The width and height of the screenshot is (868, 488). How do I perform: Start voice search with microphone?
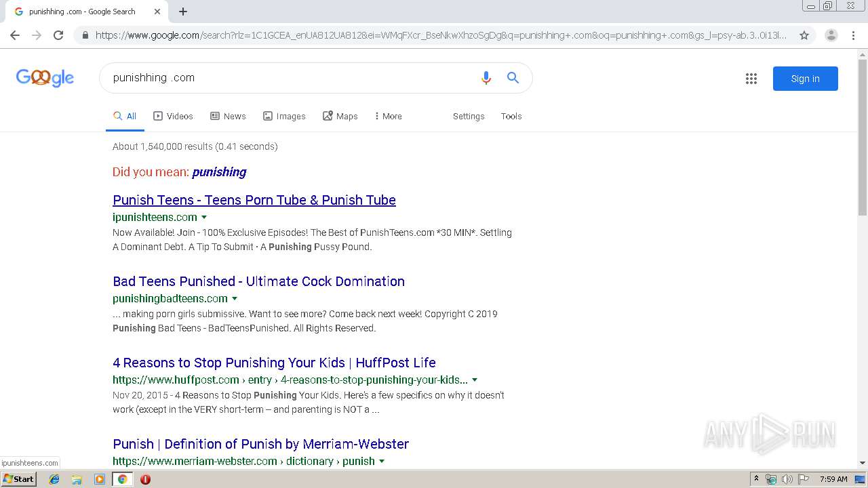[486, 78]
